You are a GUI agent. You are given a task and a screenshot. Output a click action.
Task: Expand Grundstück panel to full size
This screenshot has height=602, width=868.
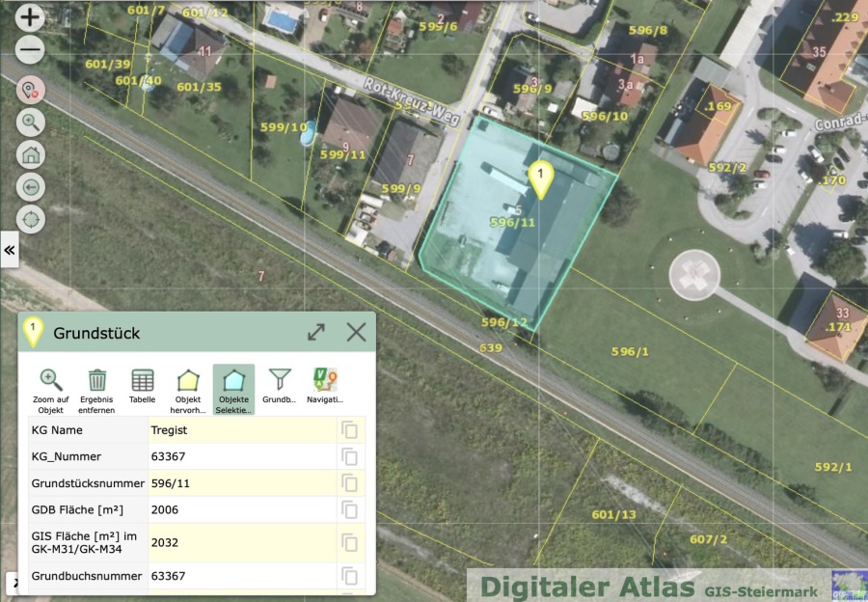(x=315, y=333)
